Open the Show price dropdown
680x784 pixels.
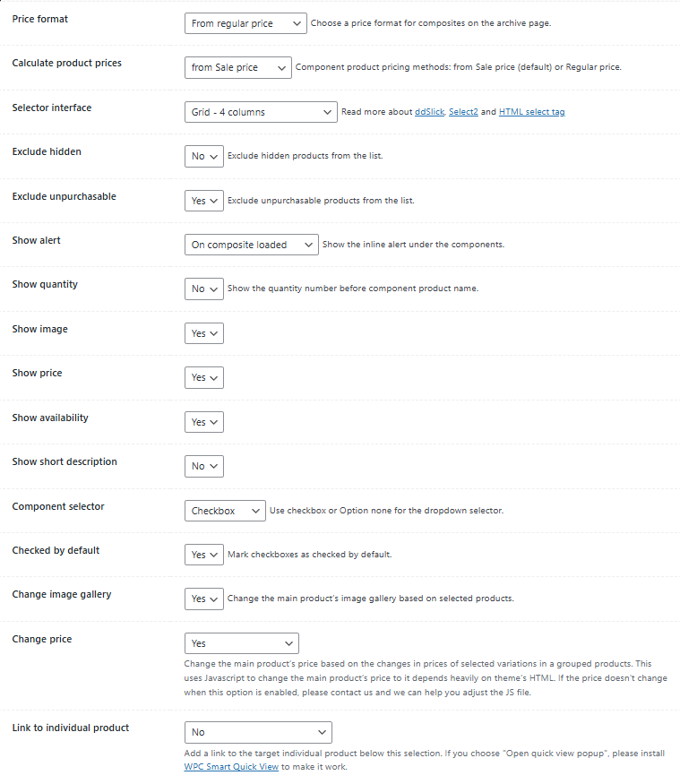coord(204,377)
